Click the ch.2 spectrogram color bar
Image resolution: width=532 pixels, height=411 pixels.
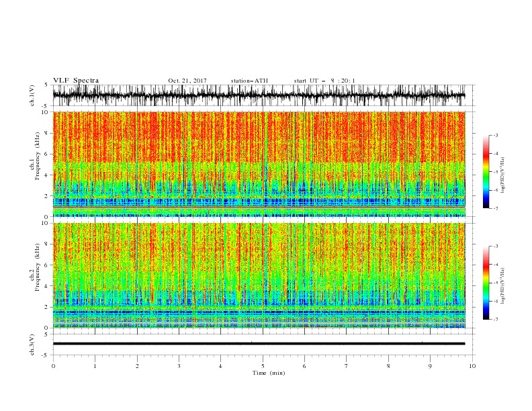coord(486,283)
